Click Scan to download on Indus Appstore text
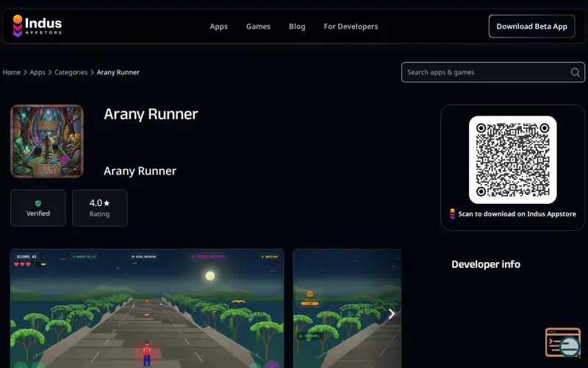Image resolution: width=588 pixels, height=368 pixels. [x=517, y=214]
